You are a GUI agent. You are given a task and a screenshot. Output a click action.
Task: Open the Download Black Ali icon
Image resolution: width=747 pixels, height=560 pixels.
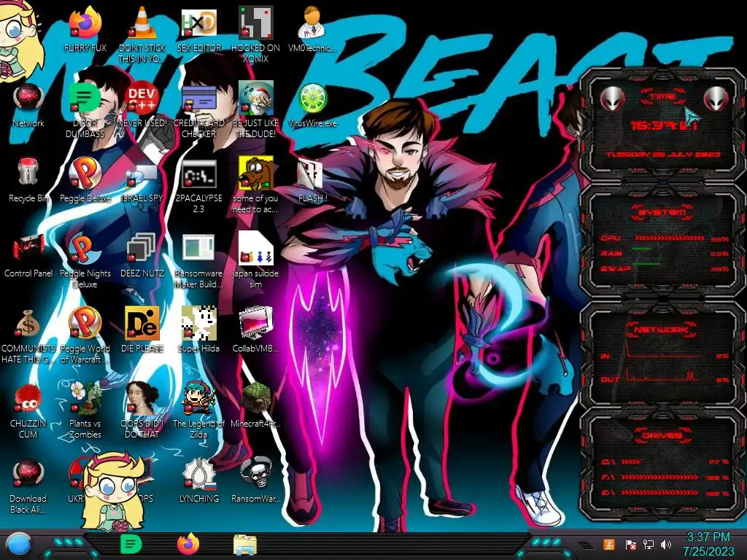(28, 473)
